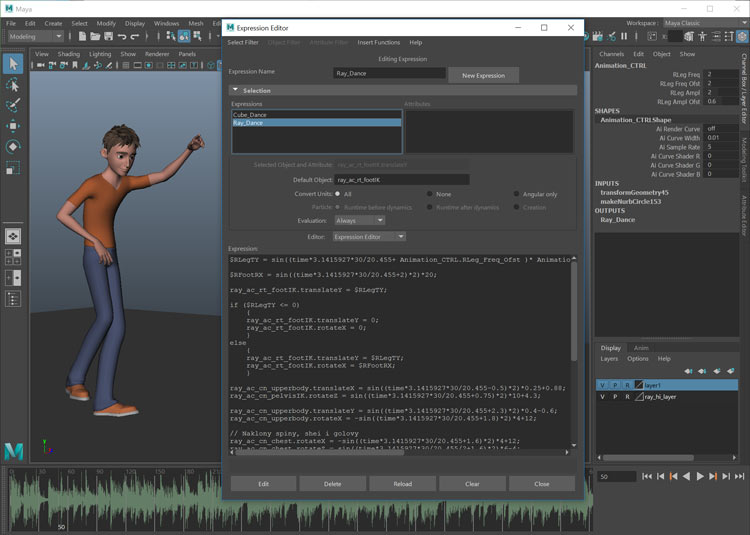Toggle visibility V of ray_hi_layer
750x535 pixels.
coord(602,397)
